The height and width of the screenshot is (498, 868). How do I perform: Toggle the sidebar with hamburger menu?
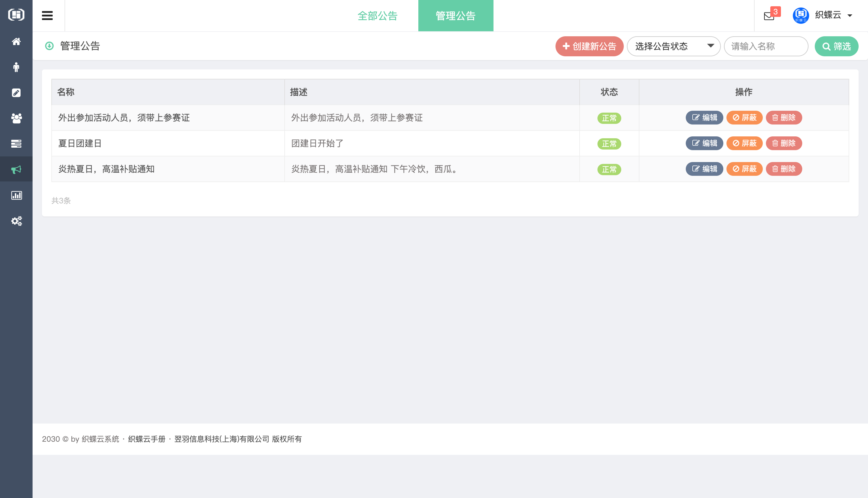coord(47,15)
